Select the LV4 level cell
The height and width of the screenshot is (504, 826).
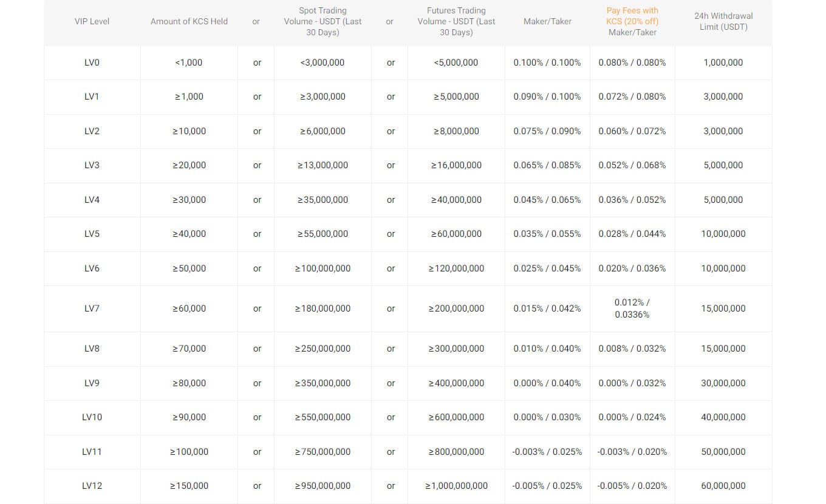[92, 200]
